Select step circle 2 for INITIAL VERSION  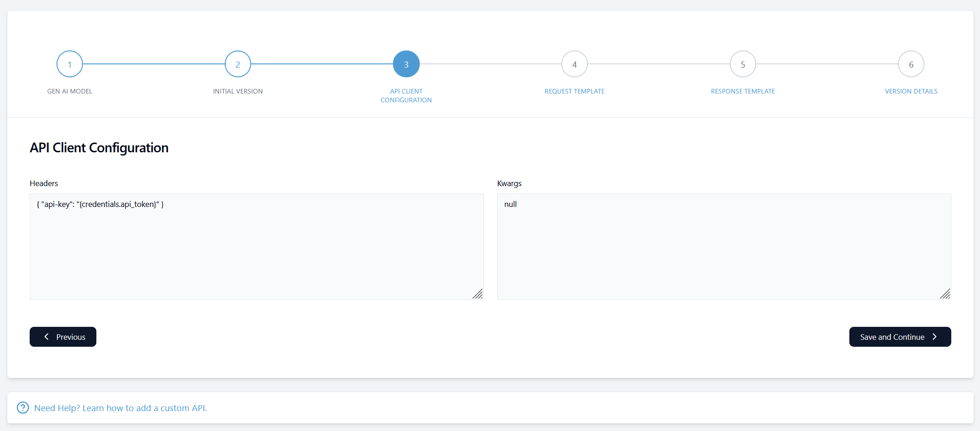point(238,64)
